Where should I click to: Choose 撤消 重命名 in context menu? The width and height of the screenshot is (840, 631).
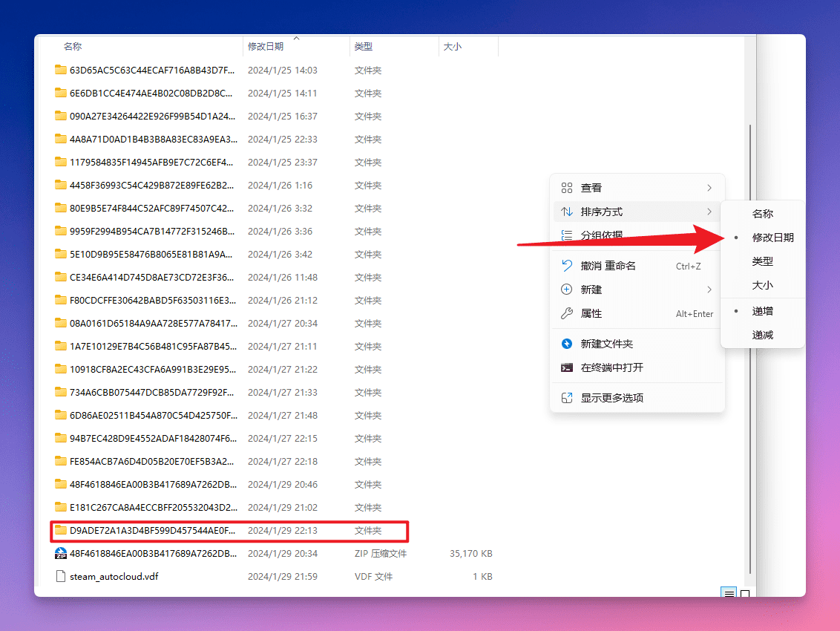coord(637,266)
